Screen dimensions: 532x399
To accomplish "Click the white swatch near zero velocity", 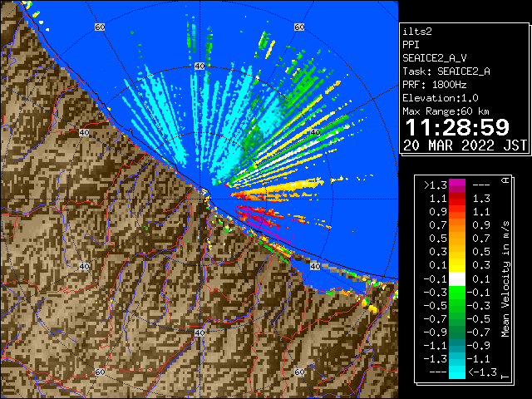I will (x=457, y=279).
